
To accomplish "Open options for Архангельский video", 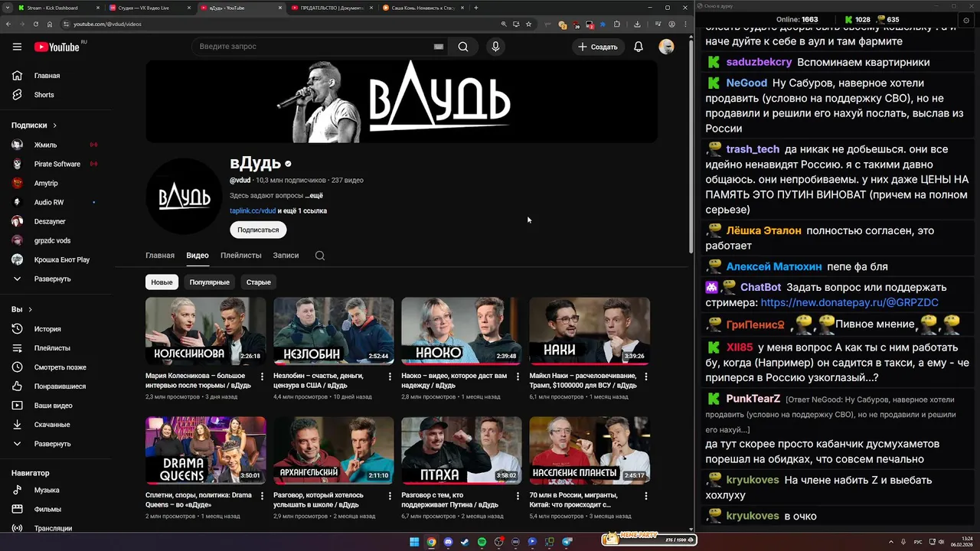I will (x=390, y=496).
